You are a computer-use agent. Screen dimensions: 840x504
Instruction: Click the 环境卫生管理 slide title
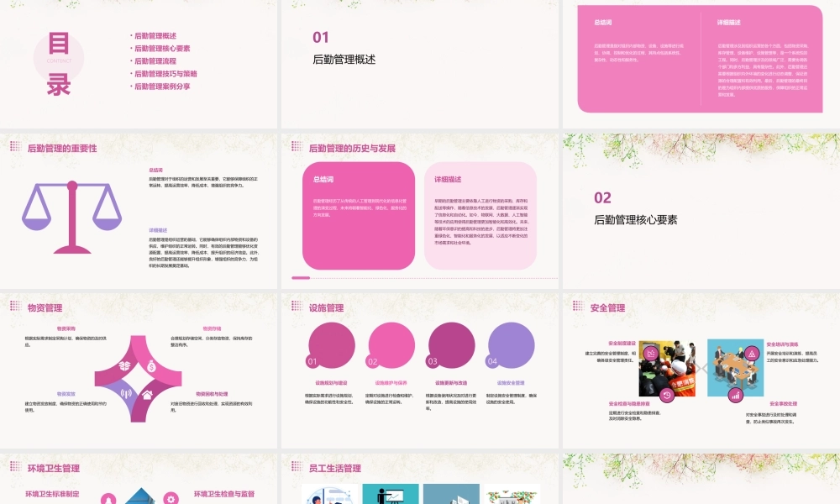54,468
